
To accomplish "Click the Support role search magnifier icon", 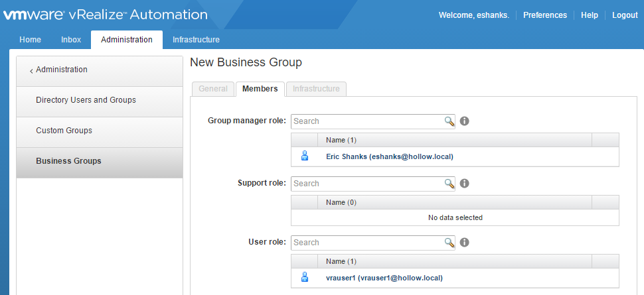I will tap(449, 184).
